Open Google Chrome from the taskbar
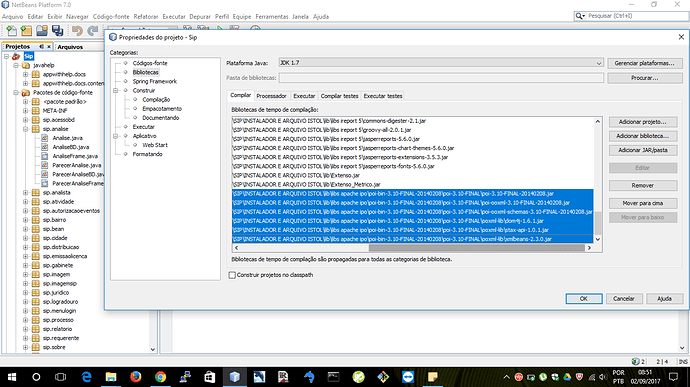Viewport: 690px width, 387px height. [x=160, y=377]
